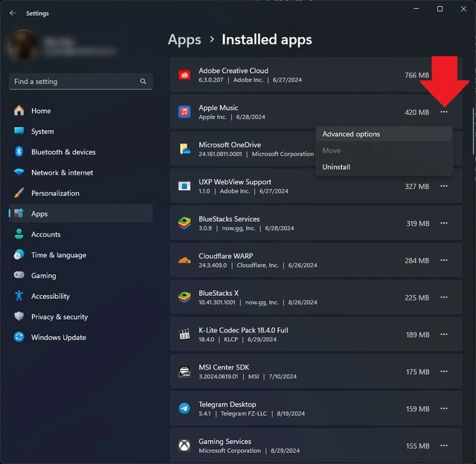Open Bluetooth & devices settings
The image size is (476, 464).
click(80, 152)
